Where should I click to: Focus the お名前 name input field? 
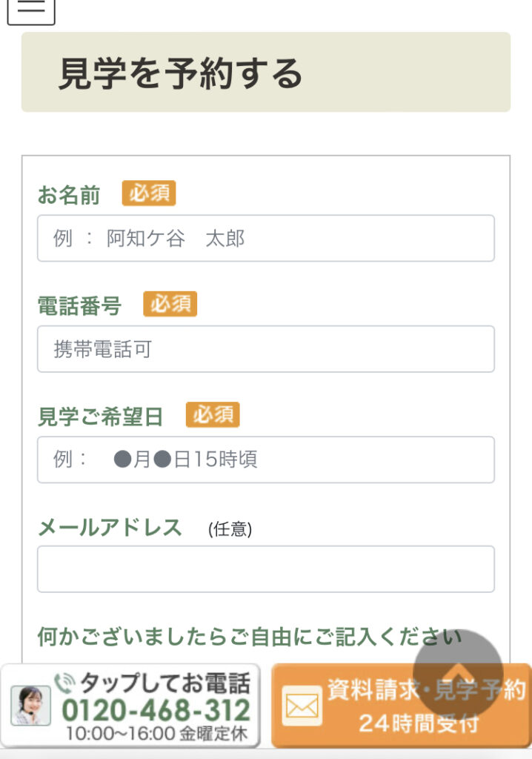[266, 238]
